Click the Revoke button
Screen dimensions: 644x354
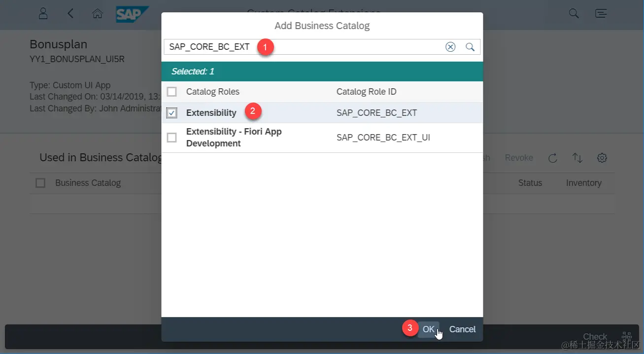(519, 158)
